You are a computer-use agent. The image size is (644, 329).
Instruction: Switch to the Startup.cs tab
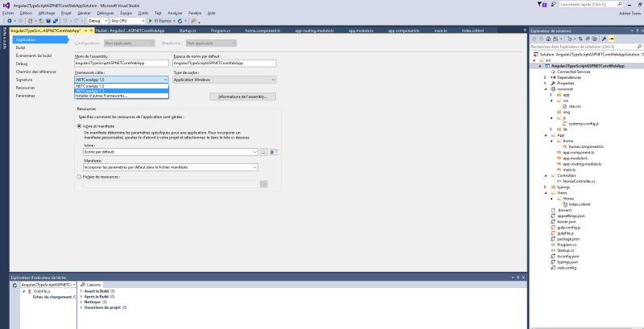click(188, 31)
